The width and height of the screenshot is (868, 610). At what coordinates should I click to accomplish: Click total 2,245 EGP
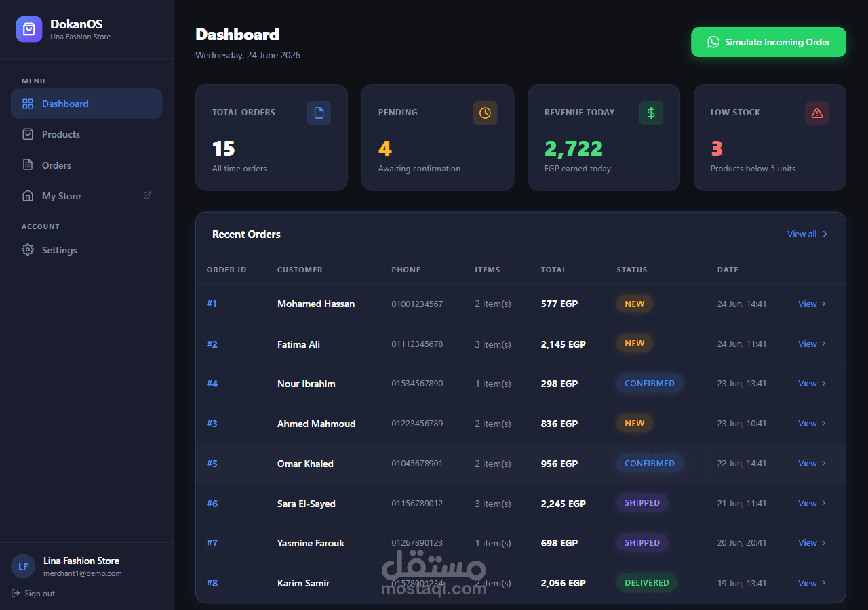[564, 504]
